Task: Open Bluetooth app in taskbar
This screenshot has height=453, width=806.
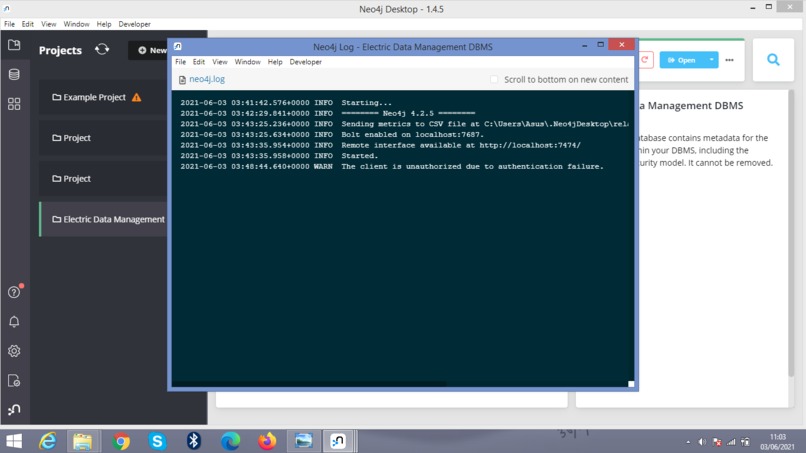Action: coord(193,441)
